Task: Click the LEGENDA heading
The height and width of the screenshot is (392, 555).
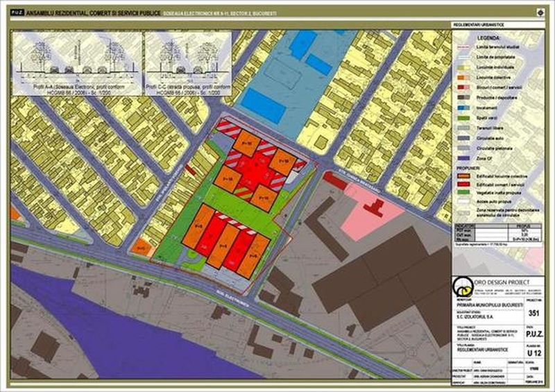Action: (488, 37)
